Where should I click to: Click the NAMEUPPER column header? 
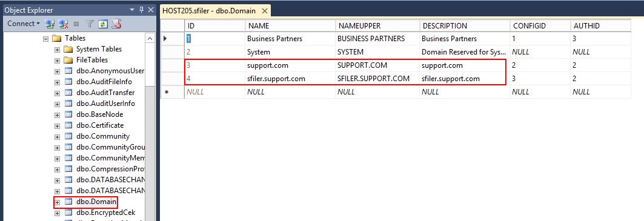(377, 26)
